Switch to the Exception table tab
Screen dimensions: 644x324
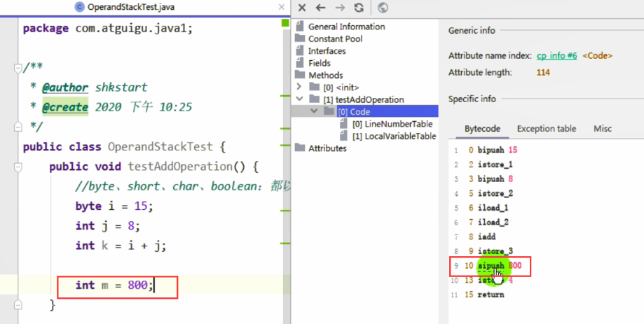[x=547, y=129]
